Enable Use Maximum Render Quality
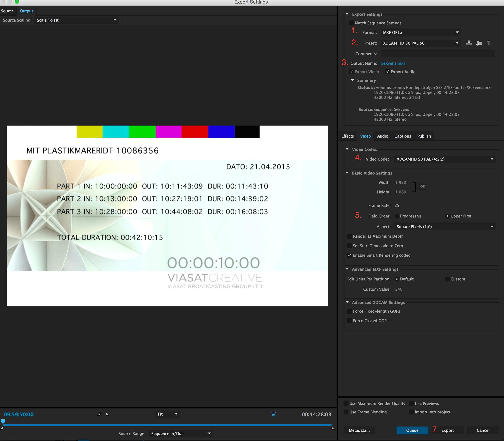The width and height of the screenshot is (504, 441). click(x=346, y=403)
